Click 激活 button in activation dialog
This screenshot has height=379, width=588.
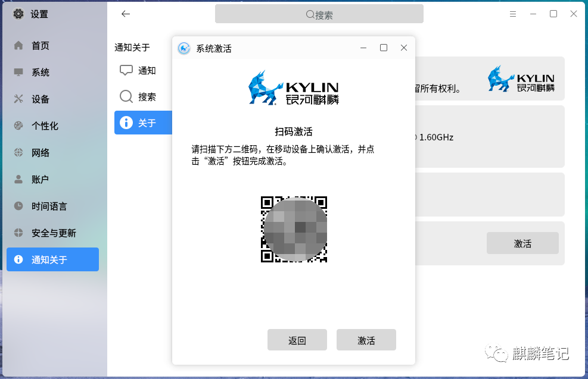[366, 340]
